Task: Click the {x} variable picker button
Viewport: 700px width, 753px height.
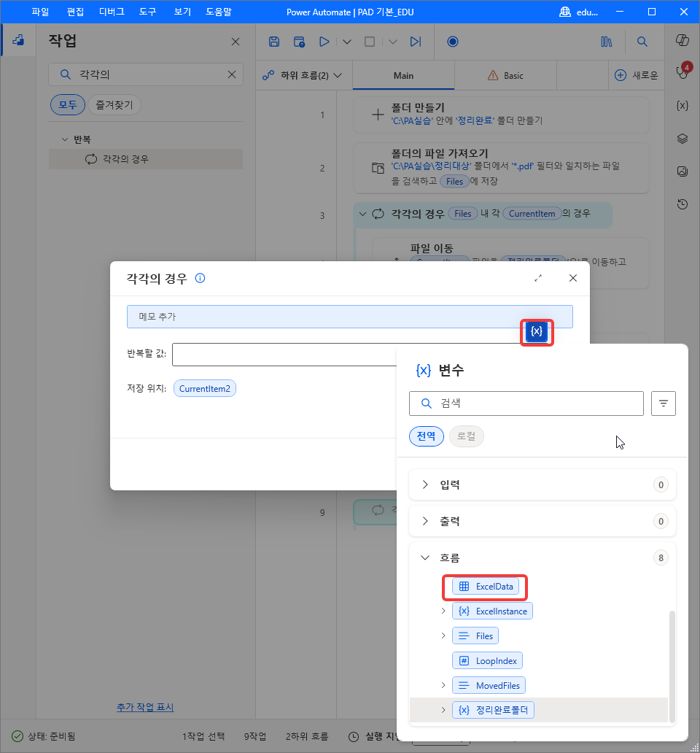Action: [x=537, y=331]
